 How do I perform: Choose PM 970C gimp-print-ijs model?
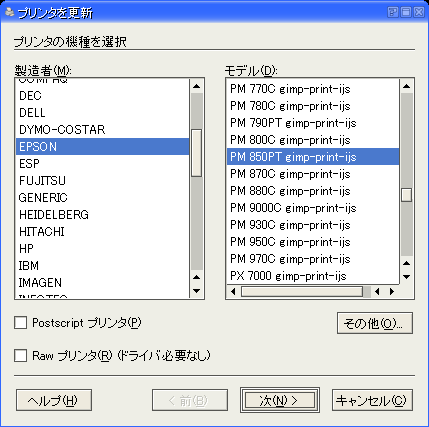[313, 259]
